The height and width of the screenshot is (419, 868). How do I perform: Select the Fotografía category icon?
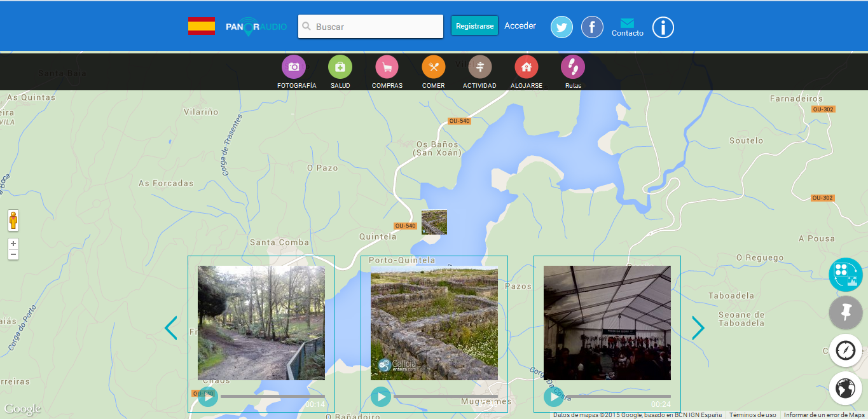click(294, 67)
